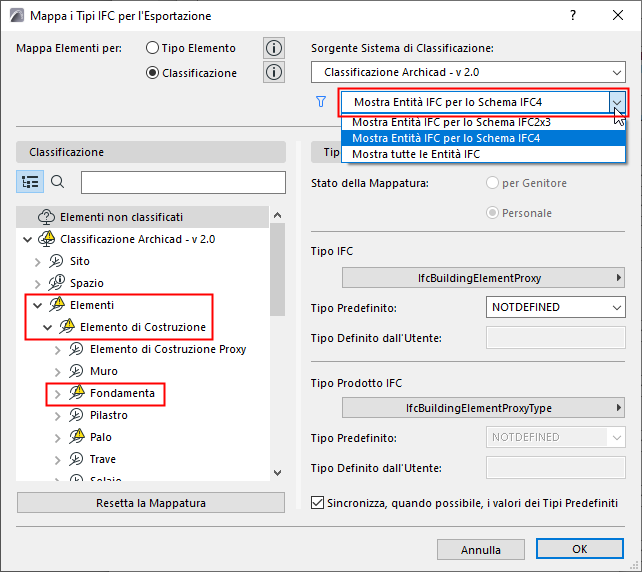
Task: Click the Trave classification icon
Action: point(76,459)
